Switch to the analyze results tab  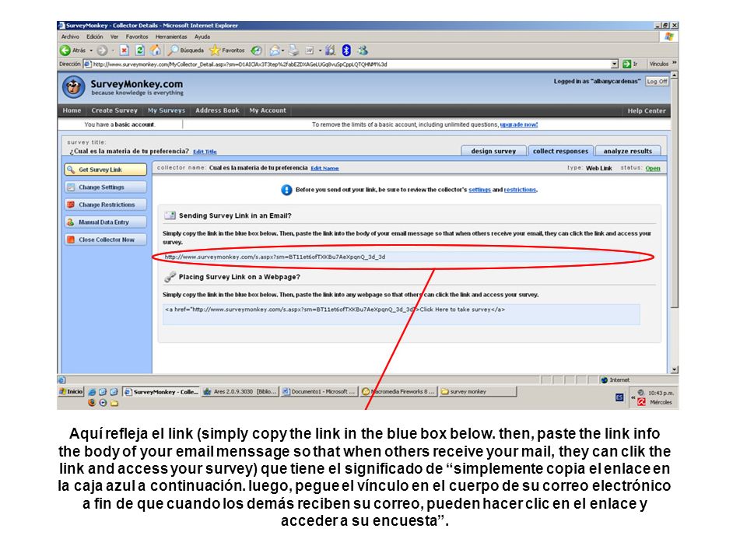(628, 151)
